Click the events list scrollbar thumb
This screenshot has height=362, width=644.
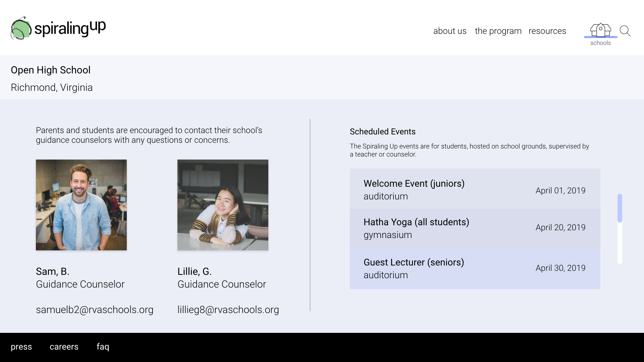pos(620,208)
